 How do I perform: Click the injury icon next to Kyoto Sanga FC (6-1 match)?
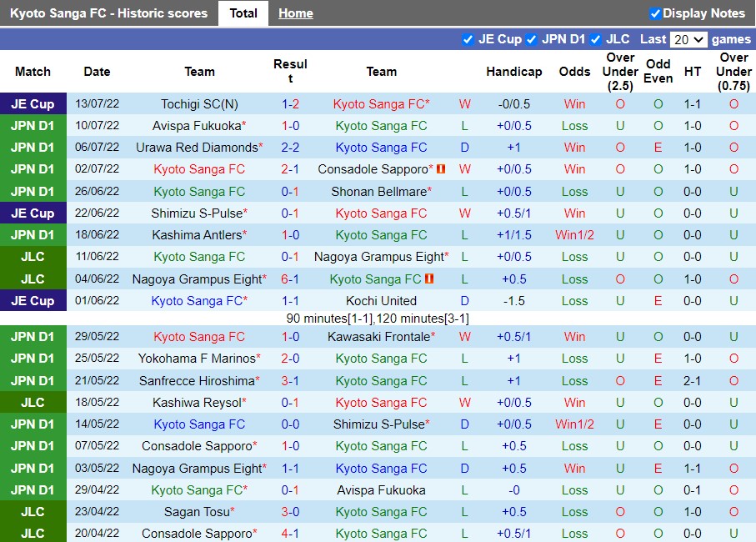pos(427,279)
